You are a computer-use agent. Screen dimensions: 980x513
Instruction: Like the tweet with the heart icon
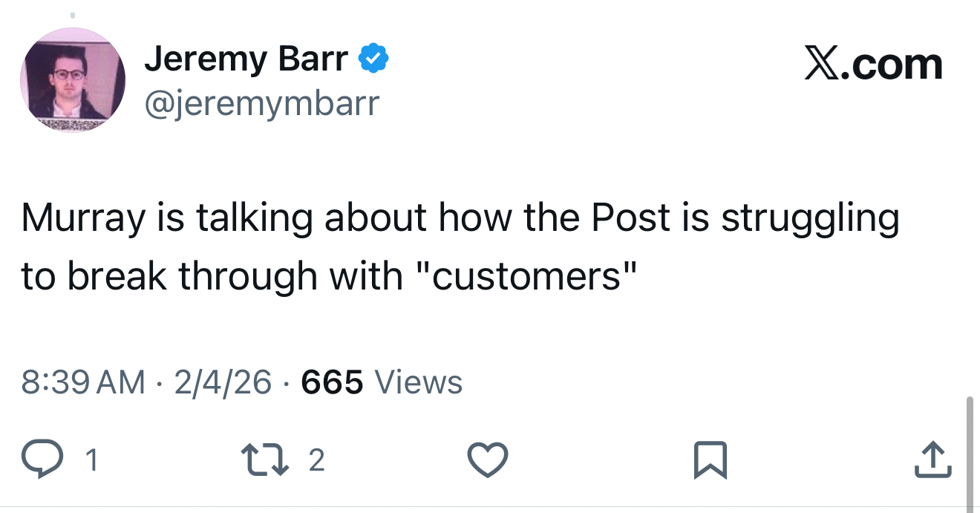pos(488,460)
